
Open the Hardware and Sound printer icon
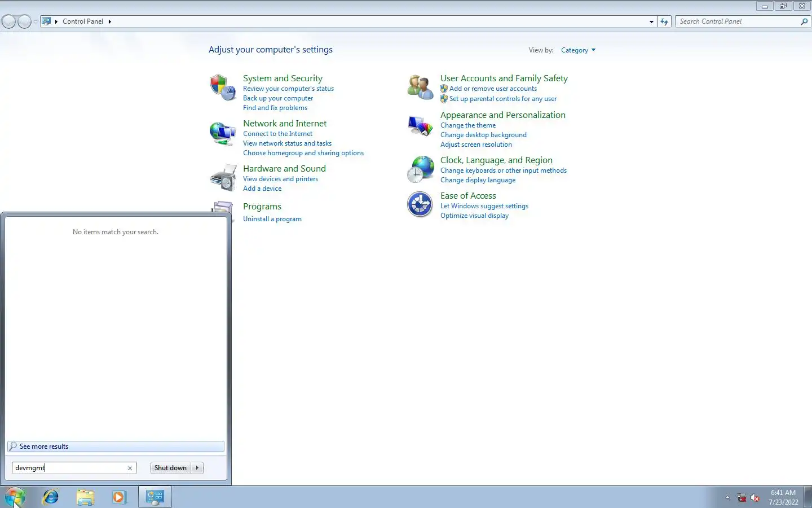click(x=222, y=178)
